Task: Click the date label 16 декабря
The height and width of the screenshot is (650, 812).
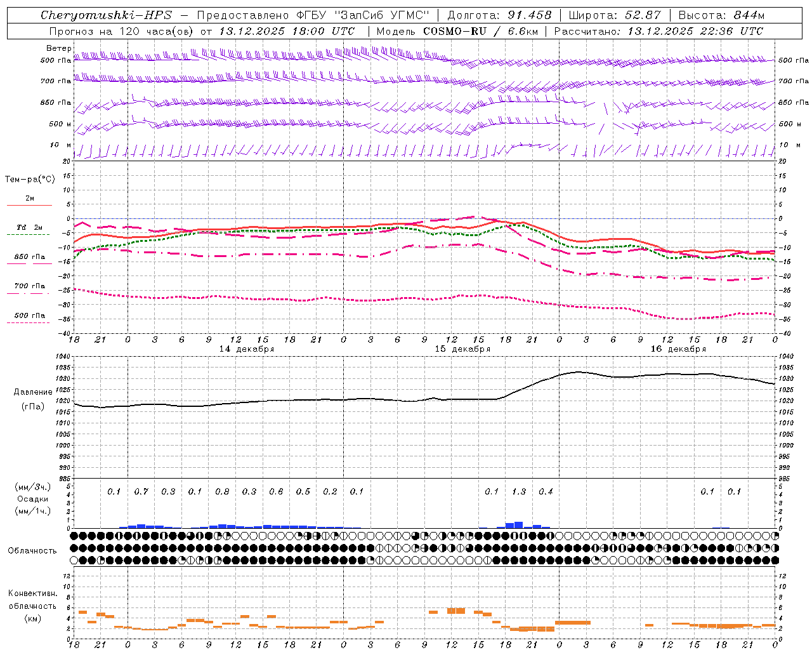Action: 678,349
